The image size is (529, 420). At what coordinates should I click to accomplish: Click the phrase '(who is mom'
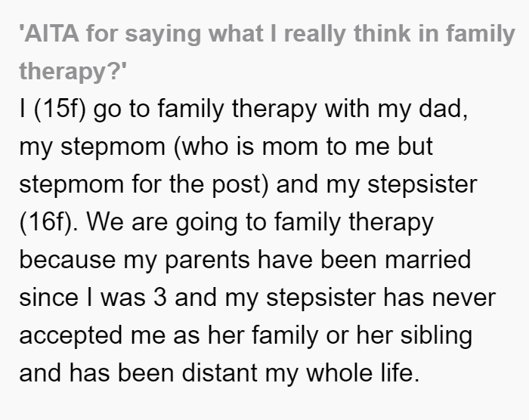pos(246,146)
